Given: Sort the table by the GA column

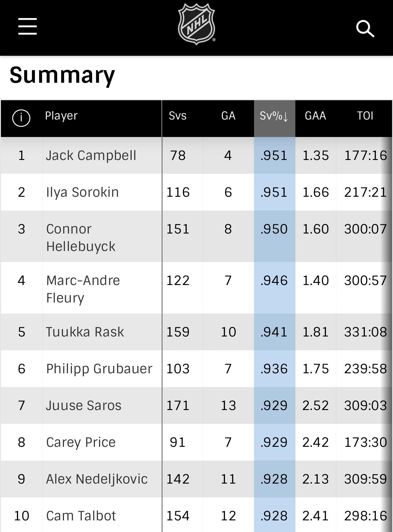Looking at the screenshot, I should (228, 116).
